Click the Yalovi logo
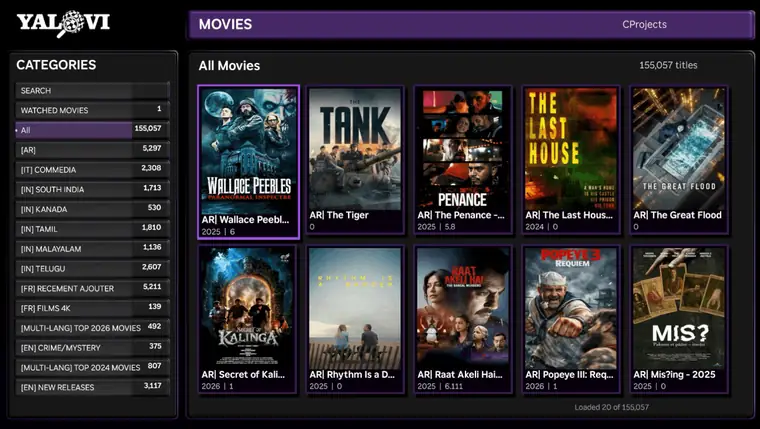The width and height of the screenshot is (760, 429). [63, 23]
